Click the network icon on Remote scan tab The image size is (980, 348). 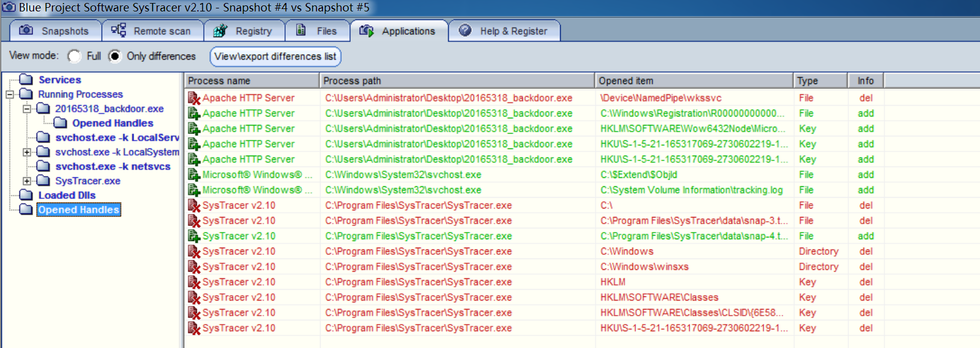tap(119, 30)
